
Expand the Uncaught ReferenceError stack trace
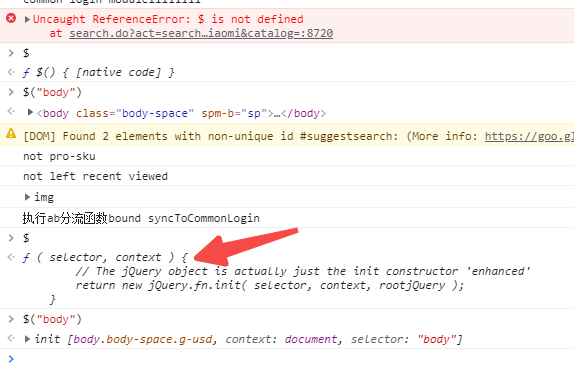(27, 19)
